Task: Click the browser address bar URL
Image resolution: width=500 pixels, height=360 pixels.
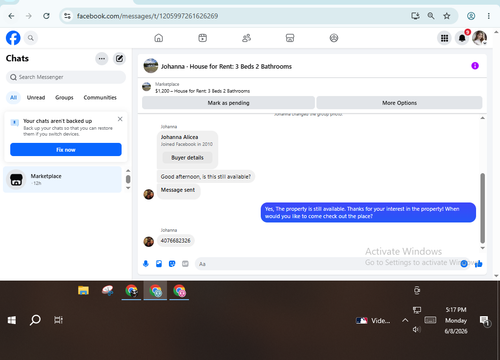Action: [x=147, y=16]
